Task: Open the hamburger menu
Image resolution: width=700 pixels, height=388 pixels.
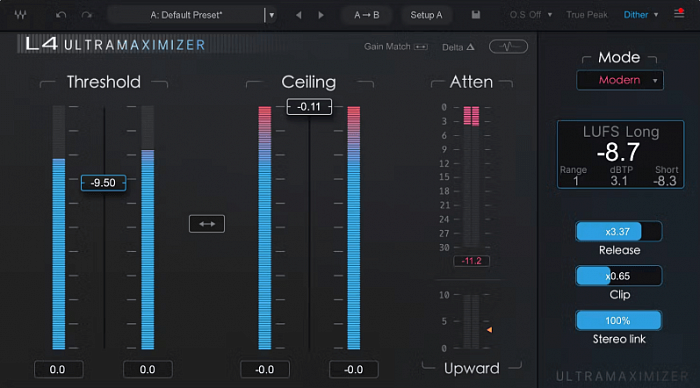Action: (x=679, y=14)
